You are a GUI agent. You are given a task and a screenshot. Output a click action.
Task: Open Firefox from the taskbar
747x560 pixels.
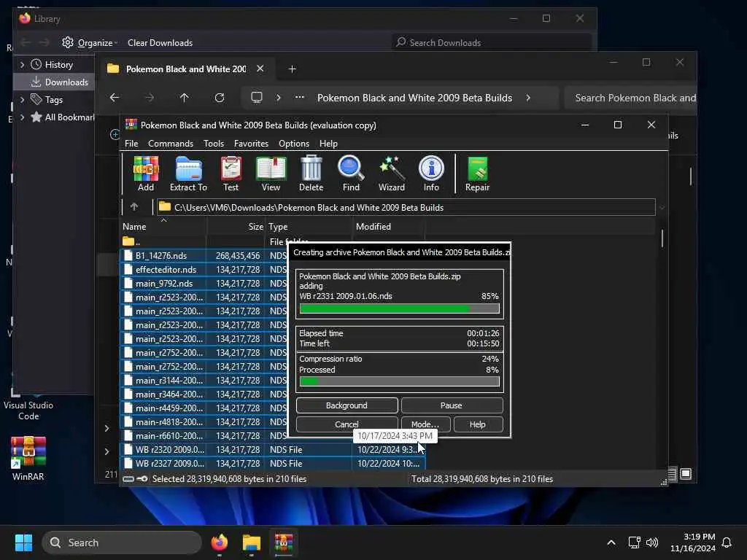click(x=219, y=542)
